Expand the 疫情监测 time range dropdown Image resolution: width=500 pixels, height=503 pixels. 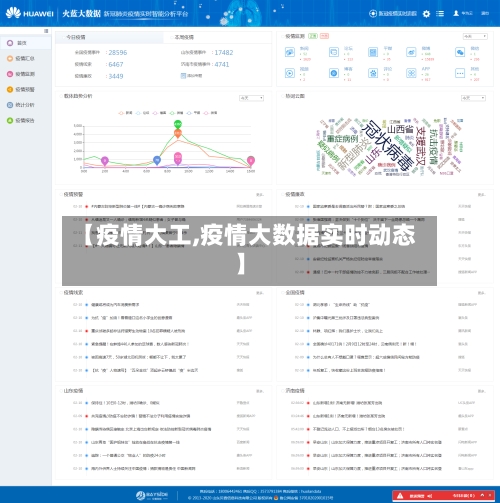pyautogui.click(x=475, y=36)
